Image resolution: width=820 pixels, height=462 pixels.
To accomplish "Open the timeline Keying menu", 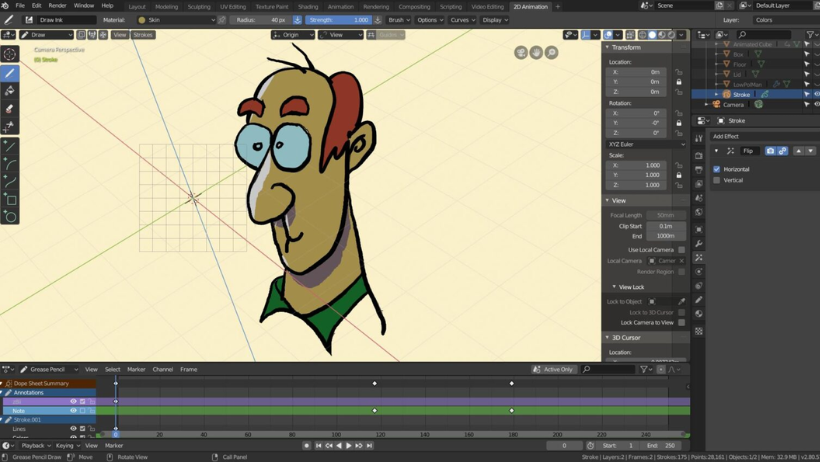I will tap(67, 446).
